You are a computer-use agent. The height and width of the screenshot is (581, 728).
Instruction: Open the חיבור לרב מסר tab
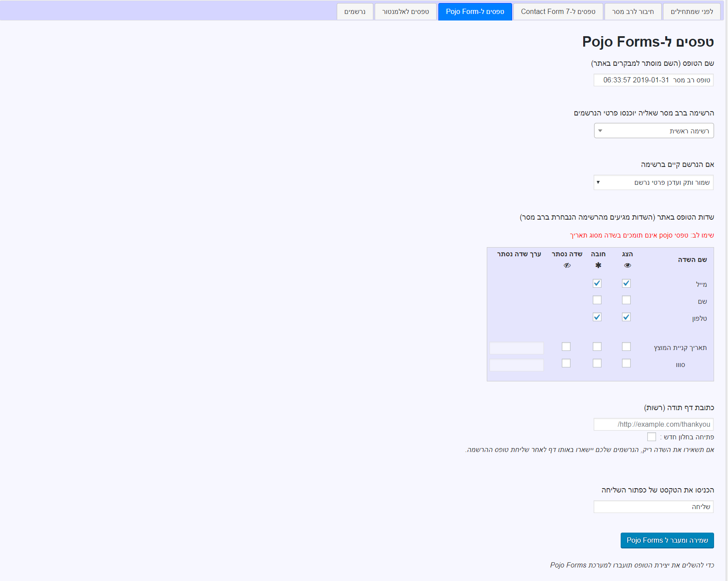632,12
